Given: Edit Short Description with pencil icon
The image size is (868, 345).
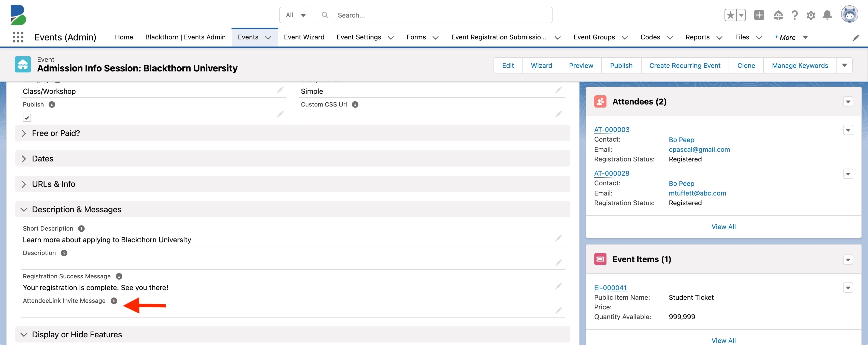Looking at the screenshot, I should click(x=558, y=238).
